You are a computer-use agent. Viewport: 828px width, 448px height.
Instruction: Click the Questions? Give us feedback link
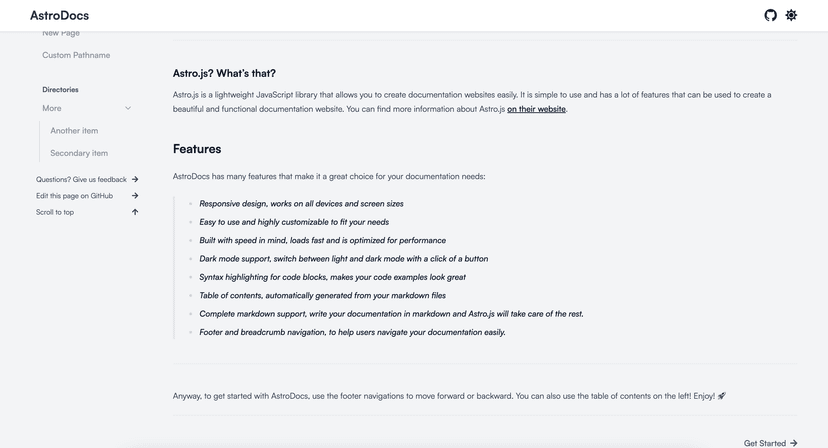(x=81, y=180)
